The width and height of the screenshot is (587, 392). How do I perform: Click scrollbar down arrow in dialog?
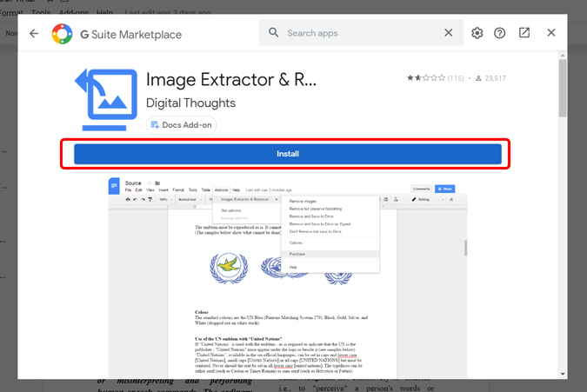563,374
